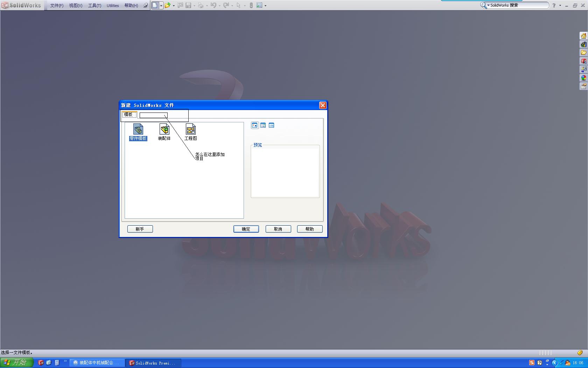This screenshot has width=588, height=368.
Task: Expand the Options dropdown arrow
Action: pos(265,6)
